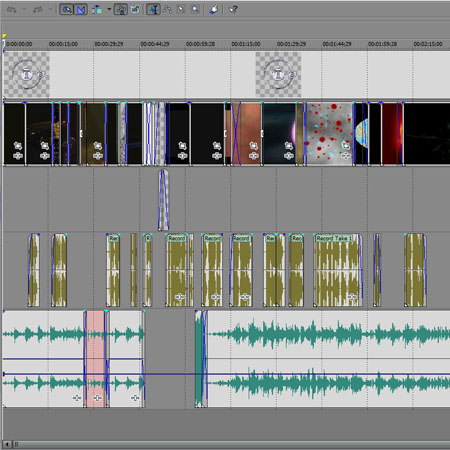Select the pink highlighted music segment
The width and height of the screenshot is (450, 450).
click(x=95, y=359)
